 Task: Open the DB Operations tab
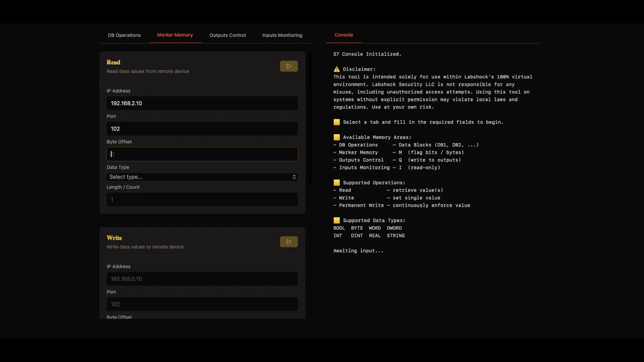[x=124, y=35]
